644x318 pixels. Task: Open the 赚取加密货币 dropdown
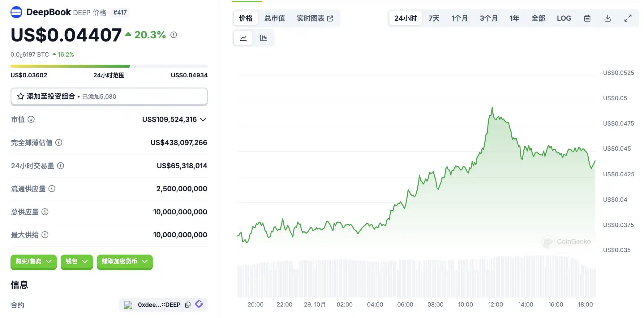124,262
